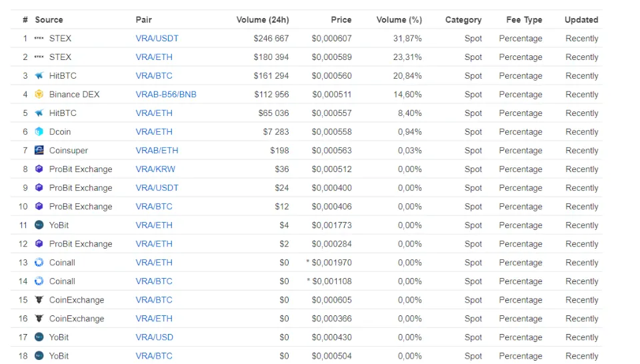
Task: Sort by the Category column header
Action: pos(463,19)
